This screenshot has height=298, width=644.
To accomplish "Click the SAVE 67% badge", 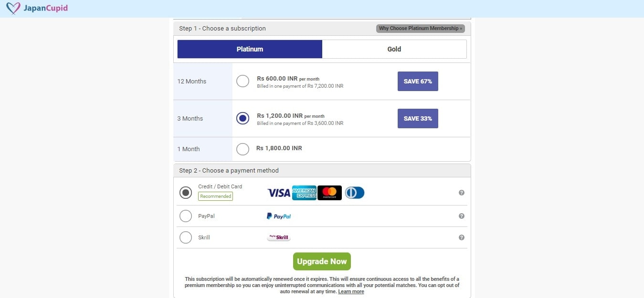I will (x=417, y=81).
